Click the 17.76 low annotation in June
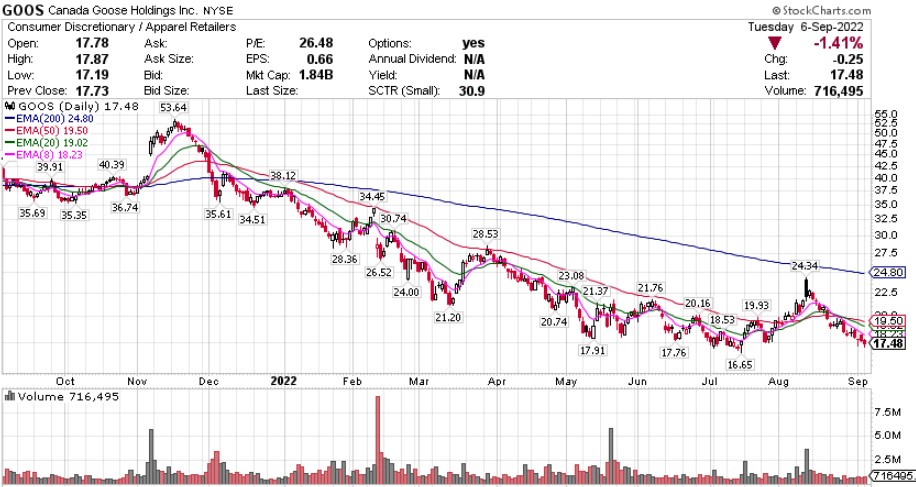Screen dimensions: 916x487 click(674, 352)
